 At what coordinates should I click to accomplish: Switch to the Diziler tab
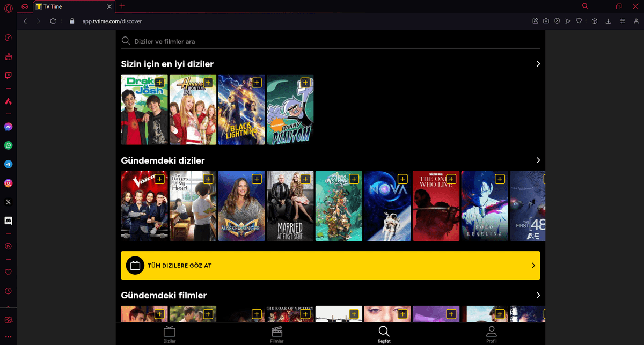coord(170,334)
